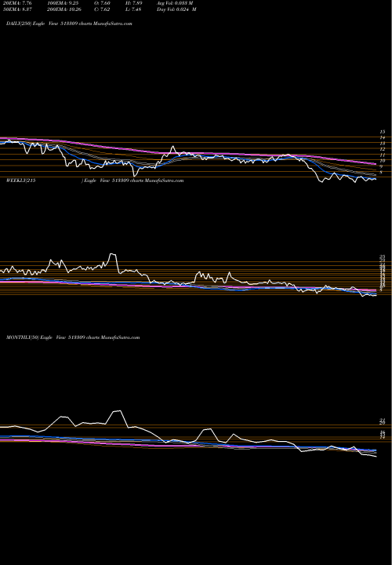Click the MONTHLY(50) Eagle View chart title
The image size is (392, 565).
click(x=73, y=337)
